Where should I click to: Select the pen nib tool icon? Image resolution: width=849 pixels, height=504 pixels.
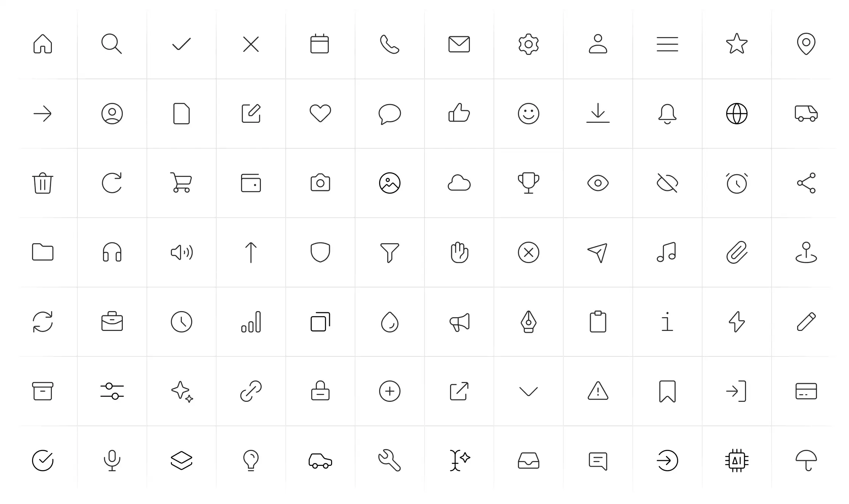528,322
